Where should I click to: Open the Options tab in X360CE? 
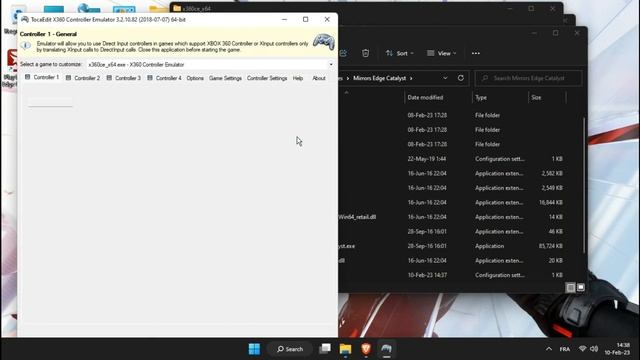[195, 78]
